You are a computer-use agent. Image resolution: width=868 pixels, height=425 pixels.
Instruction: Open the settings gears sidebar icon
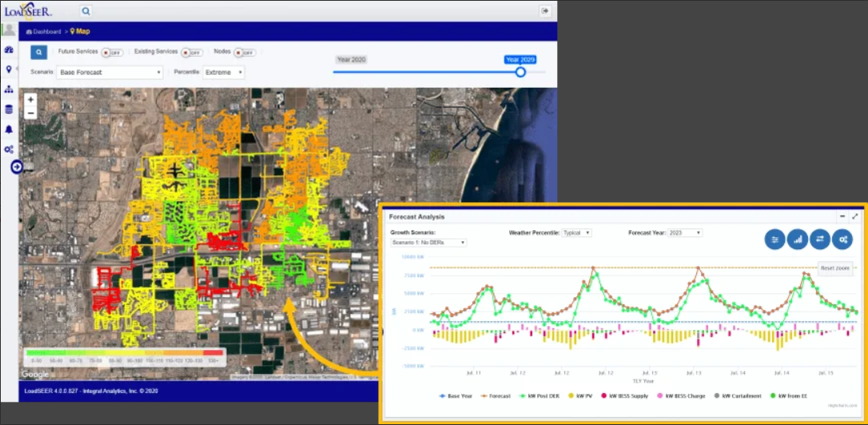click(x=9, y=149)
